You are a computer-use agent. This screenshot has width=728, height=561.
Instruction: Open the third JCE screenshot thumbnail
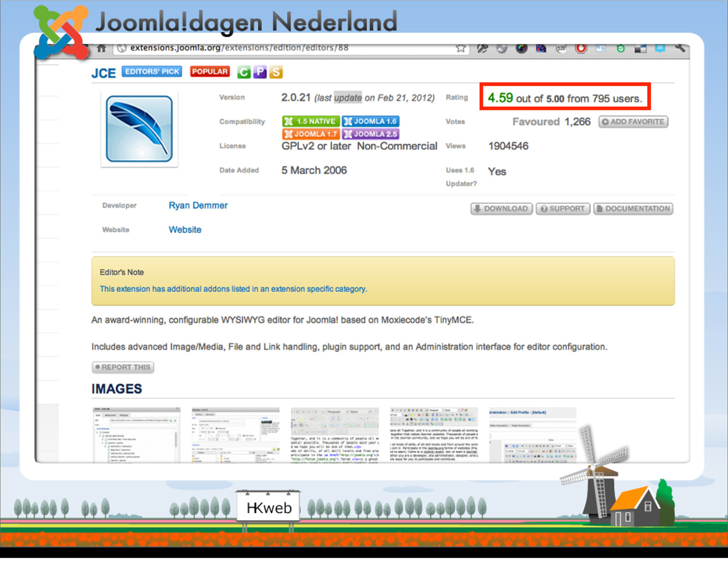(x=335, y=435)
